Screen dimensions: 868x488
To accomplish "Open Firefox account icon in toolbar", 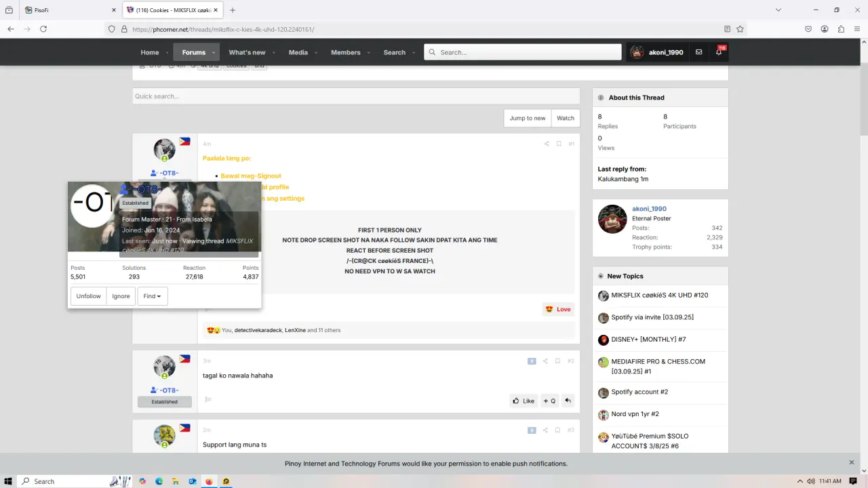I will pos(825,29).
